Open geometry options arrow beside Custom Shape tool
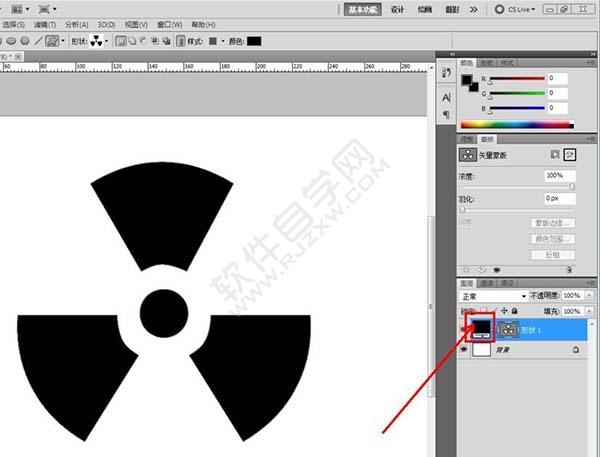This screenshot has width=600, height=457. pos(63,41)
